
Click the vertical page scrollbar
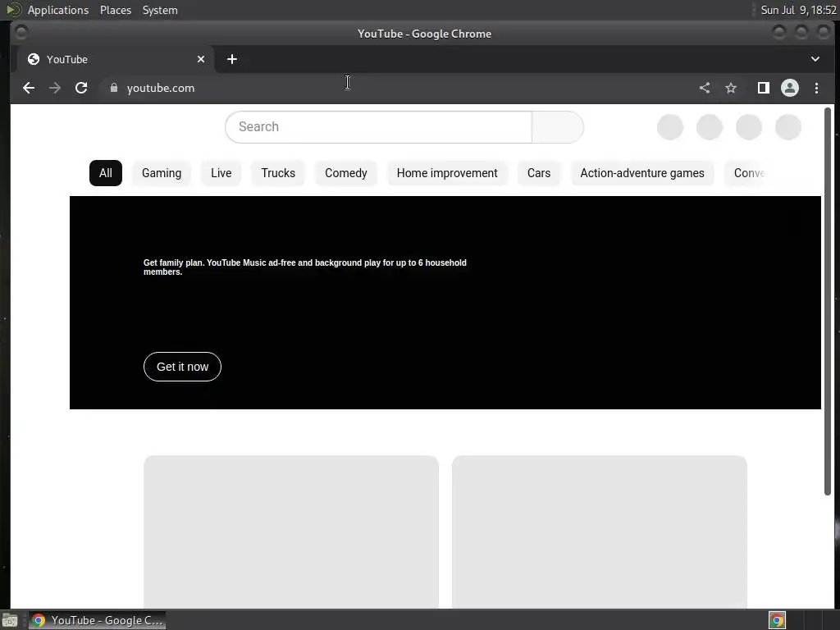[x=828, y=302]
